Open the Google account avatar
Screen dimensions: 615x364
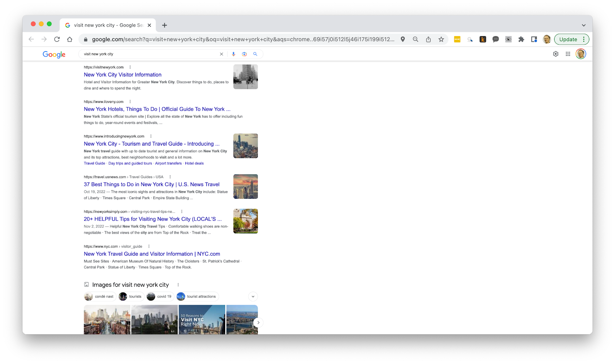581,54
